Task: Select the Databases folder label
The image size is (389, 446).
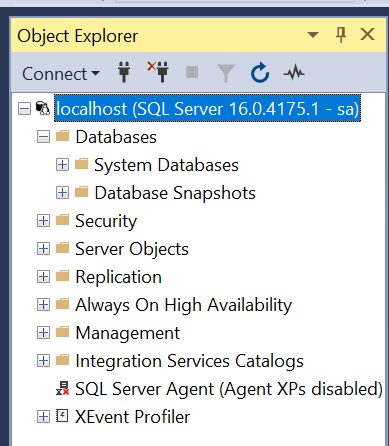Action: point(116,137)
